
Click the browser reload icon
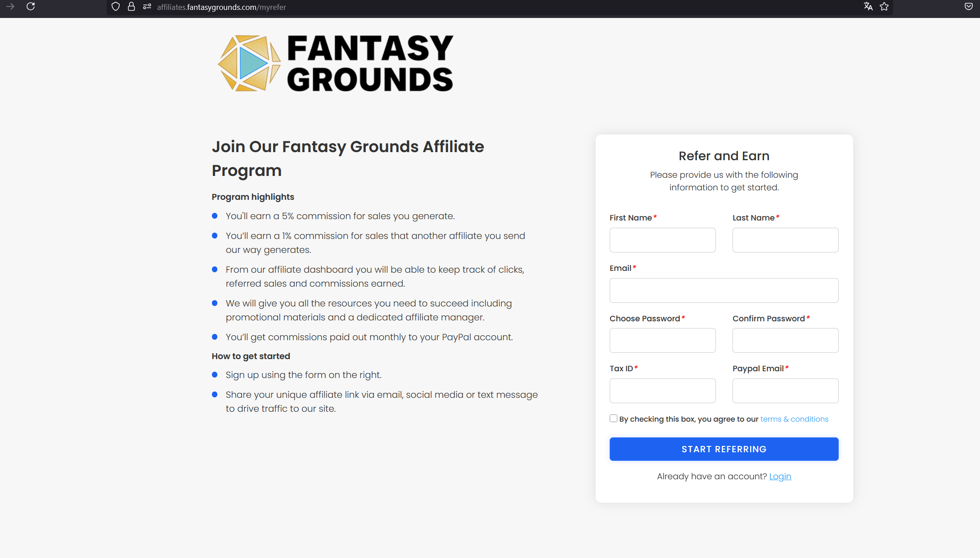tap(31, 6)
